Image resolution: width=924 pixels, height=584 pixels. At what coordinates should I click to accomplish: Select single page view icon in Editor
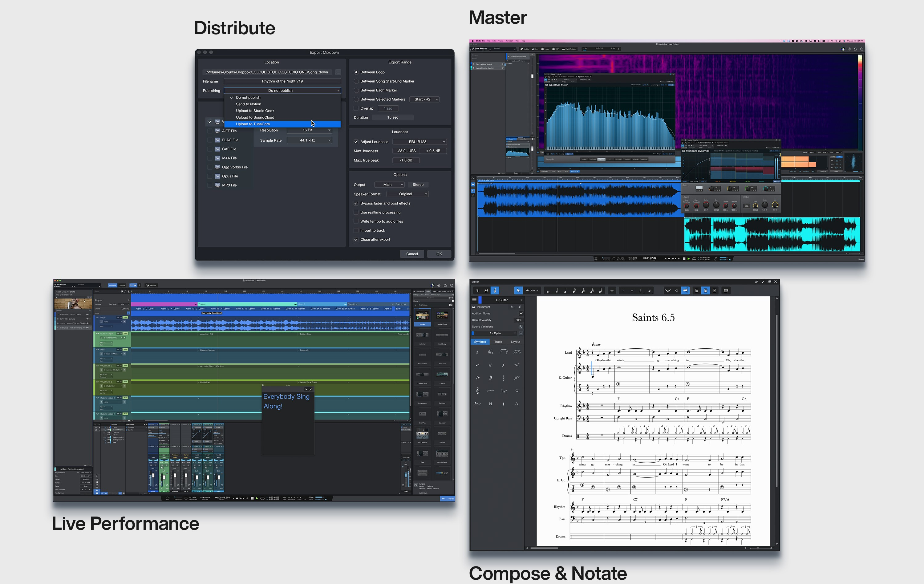tap(715, 290)
